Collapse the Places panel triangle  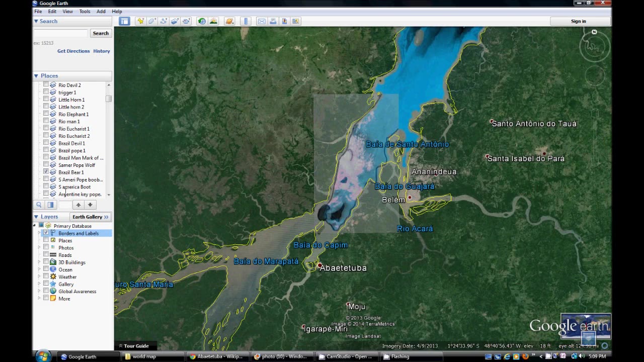coord(36,76)
